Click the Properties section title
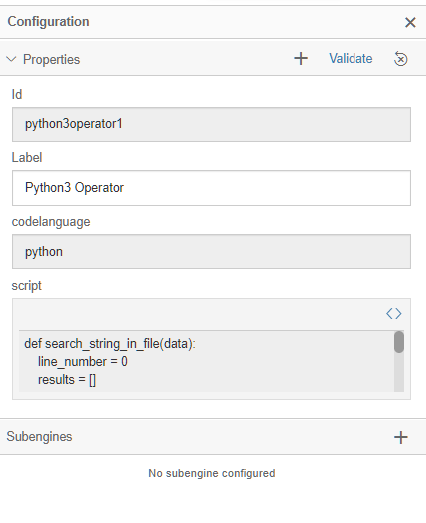This screenshot has width=426, height=523. click(x=51, y=59)
